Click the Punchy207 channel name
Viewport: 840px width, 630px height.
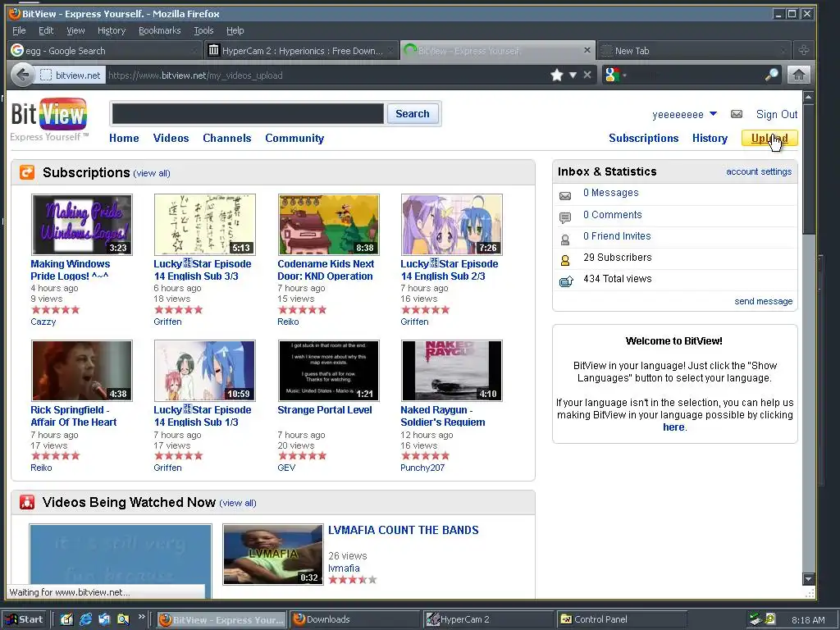422,468
